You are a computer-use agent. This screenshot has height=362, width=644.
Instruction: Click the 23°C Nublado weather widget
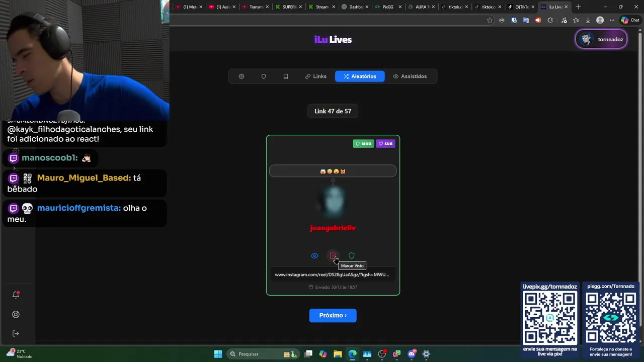19,354
